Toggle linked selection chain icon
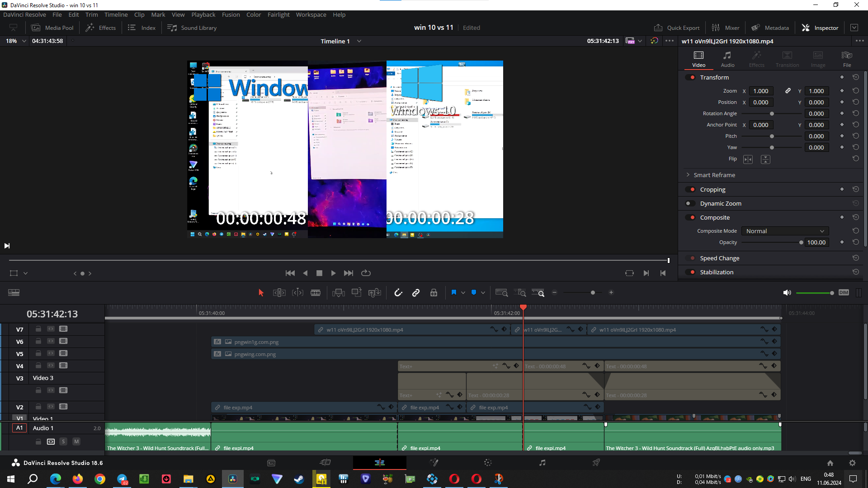 tap(416, 293)
